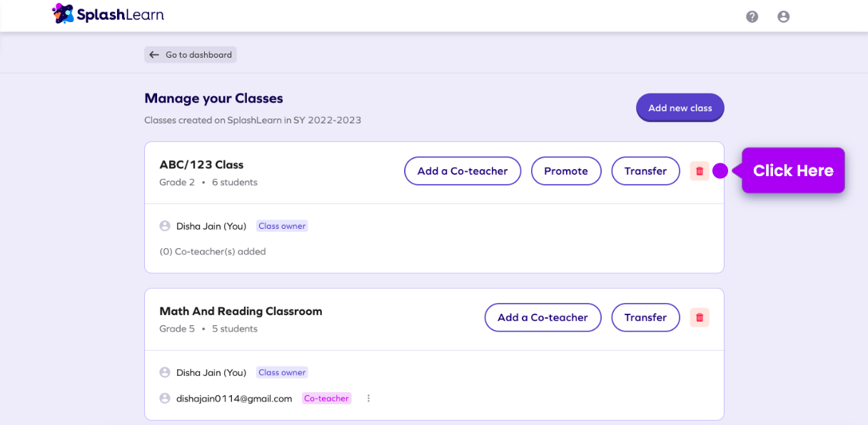The height and width of the screenshot is (425, 868).
Task: Click Disha Jain avatar in ABC/123 Class
Action: tap(165, 226)
